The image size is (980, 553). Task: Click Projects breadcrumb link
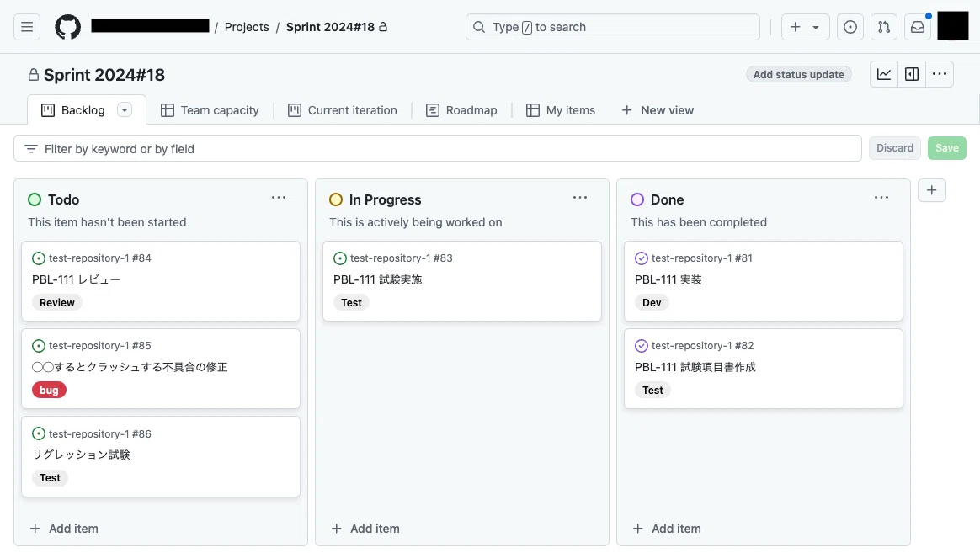click(247, 27)
